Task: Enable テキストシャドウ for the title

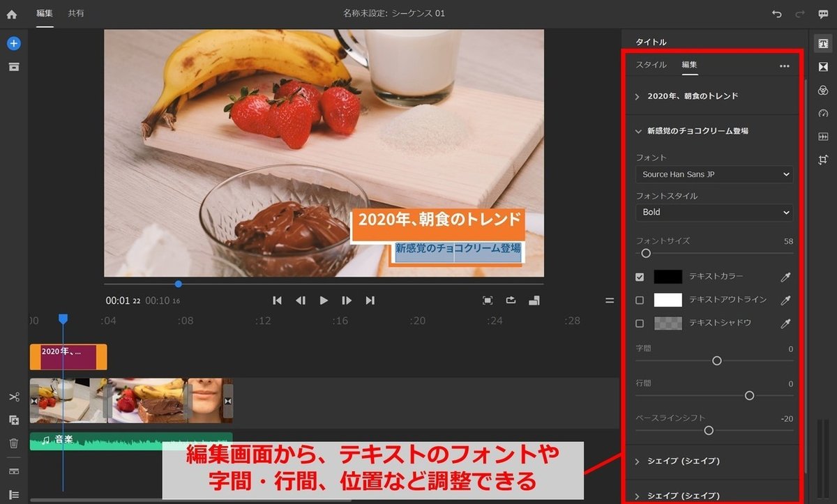Action: [640, 323]
